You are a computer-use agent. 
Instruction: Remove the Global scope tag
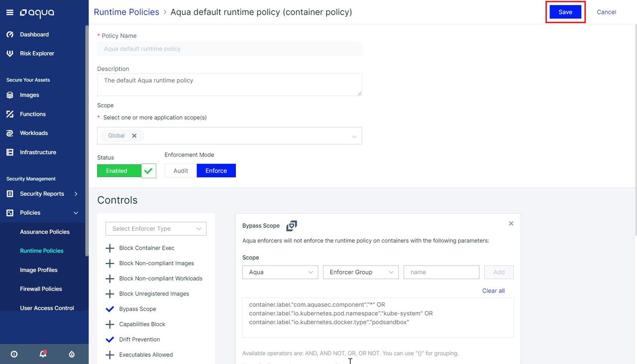click(134, 136)
